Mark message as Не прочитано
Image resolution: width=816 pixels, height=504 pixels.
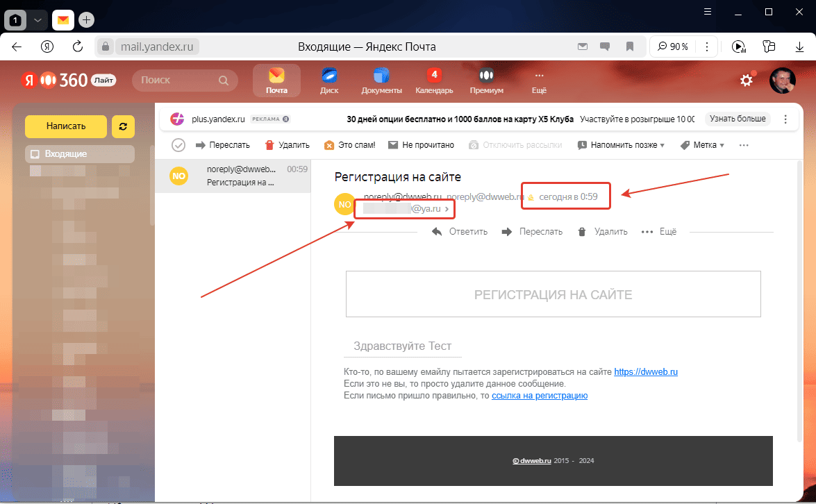click(422, 145)
